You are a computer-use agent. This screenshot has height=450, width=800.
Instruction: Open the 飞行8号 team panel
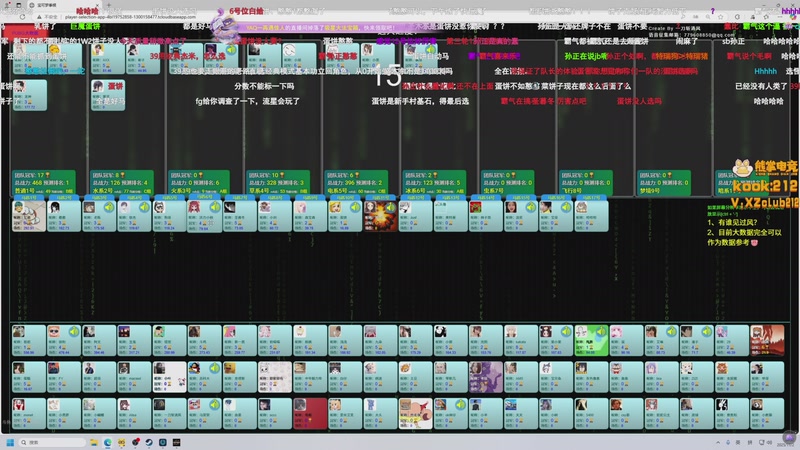click(x=585, y=183)
